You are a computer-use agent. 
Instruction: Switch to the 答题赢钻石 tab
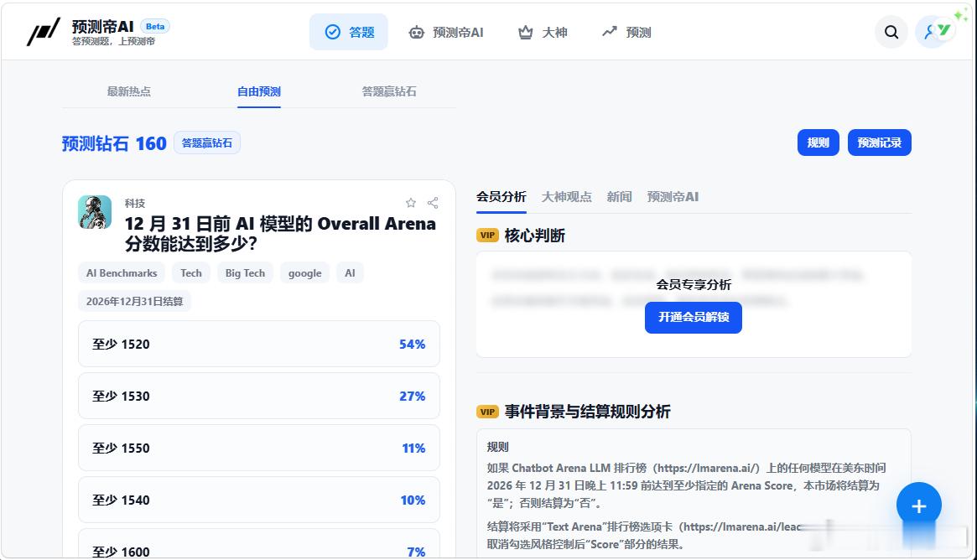point(389,91)
